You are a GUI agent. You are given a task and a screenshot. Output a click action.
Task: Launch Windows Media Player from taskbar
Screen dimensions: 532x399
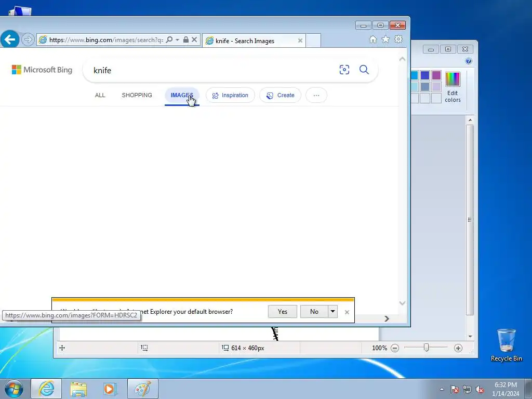[x=110, y=389]
